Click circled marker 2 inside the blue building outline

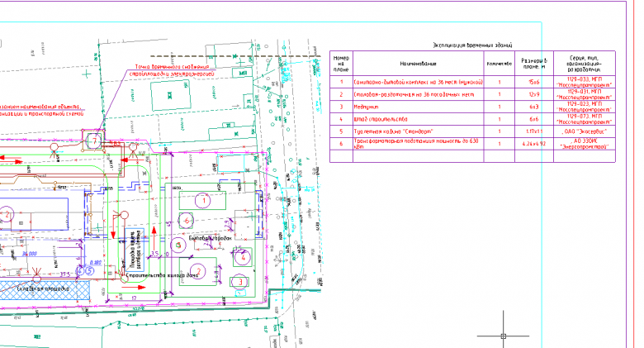[x=7, y=214]
